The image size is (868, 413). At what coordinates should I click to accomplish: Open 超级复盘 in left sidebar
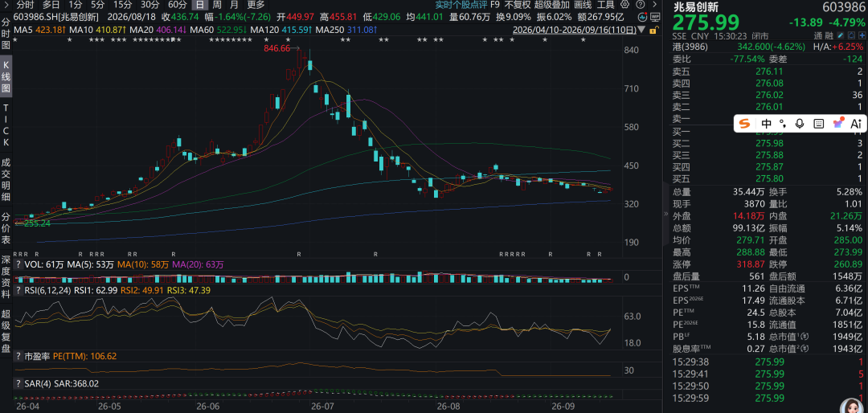[6, 330]
